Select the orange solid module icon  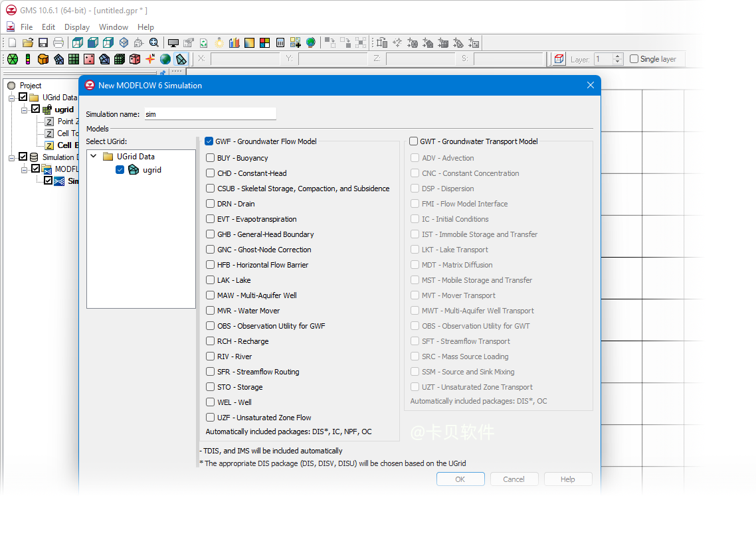[43, 59]
